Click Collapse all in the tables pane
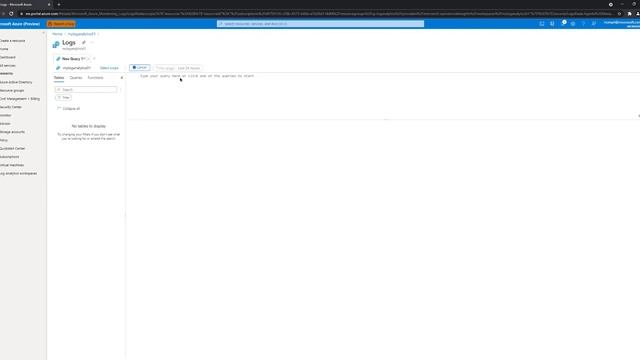This screenshot has width=640, height=360. pos(69,109)
